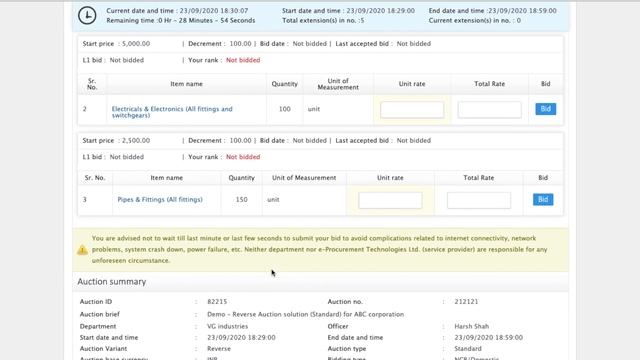Click summary start time 23/09/2020 18:29:00
Screen dimensions: 640x360
point(241,338)
